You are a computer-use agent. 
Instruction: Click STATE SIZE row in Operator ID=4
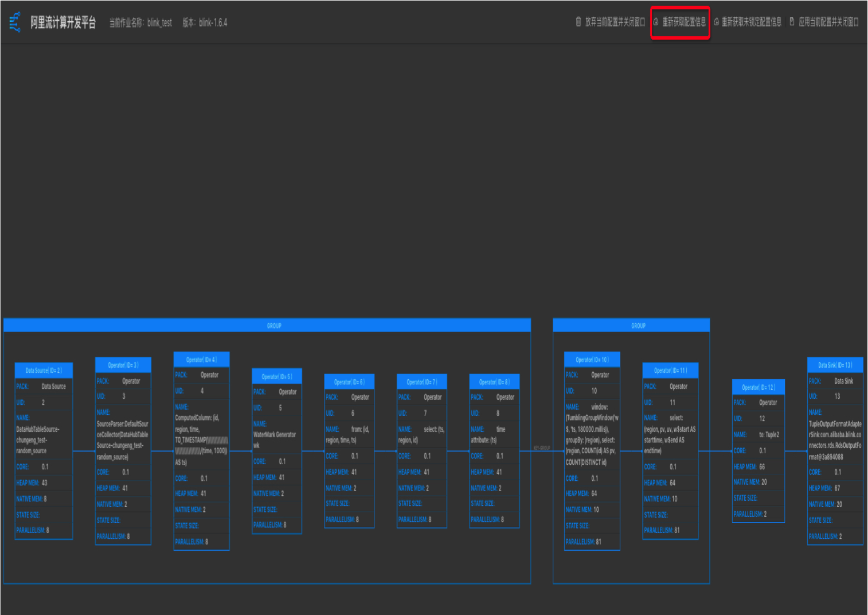point(201,526)
